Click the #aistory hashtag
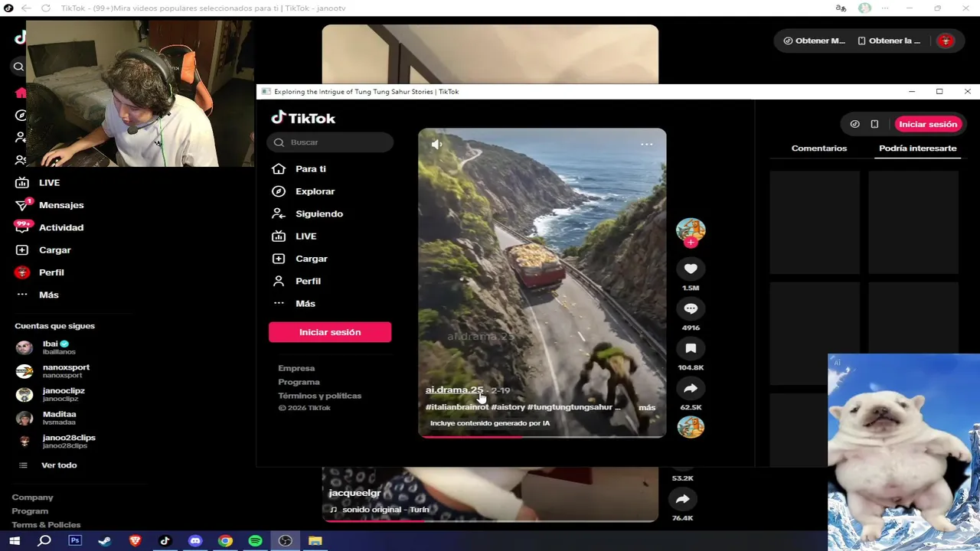 [x=508, y=407]
